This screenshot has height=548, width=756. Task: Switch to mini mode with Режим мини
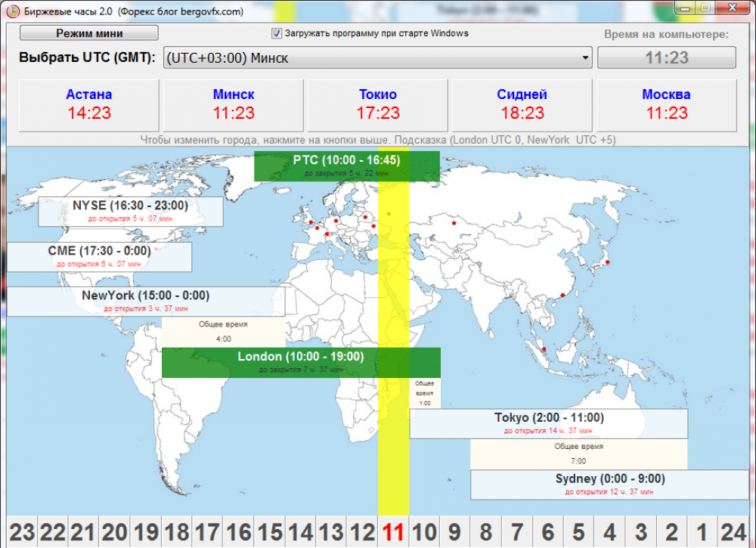pyautogui.click(x=89, y=33)
